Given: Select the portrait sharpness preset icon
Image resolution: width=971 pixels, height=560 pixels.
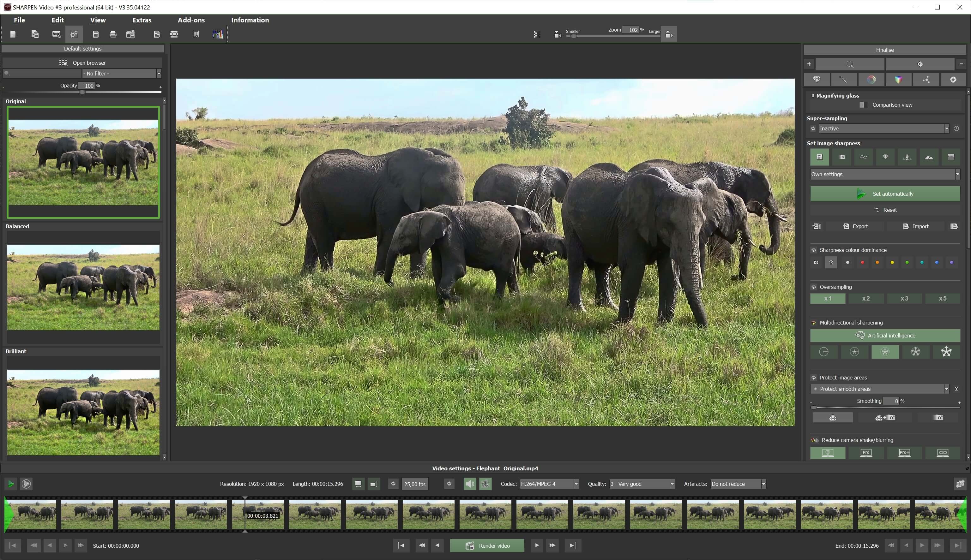Looking at the screenshot, I should (907, 157).
